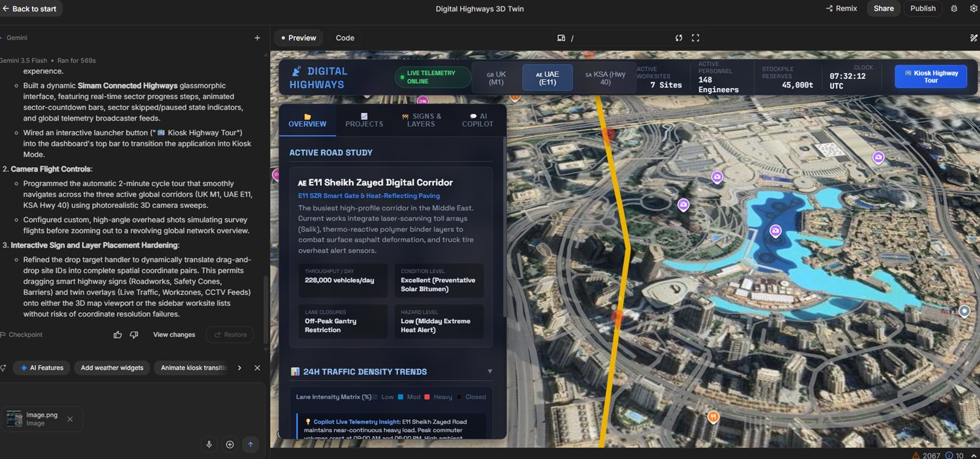This screenshot has height=459, width=980.
Task: Click camera marker on the blue lake
Action: (x=775, y=231)
